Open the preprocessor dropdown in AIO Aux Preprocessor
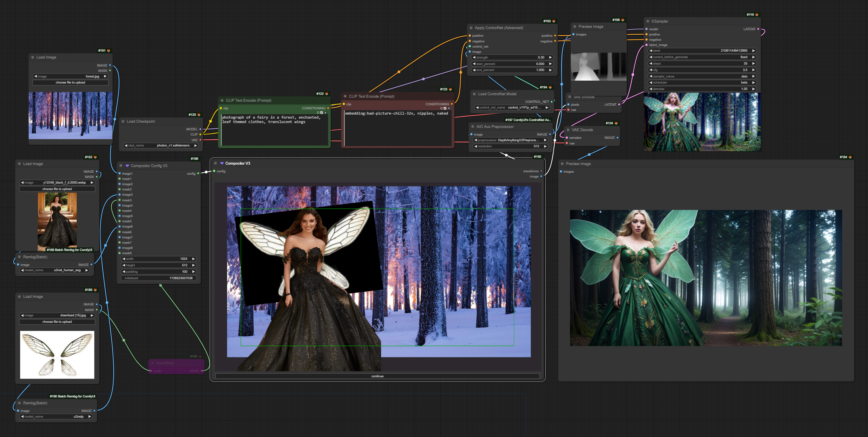Image resolution: width=868 pixels, height=437 pixels. pyautogui.click(x=511, y=140)
